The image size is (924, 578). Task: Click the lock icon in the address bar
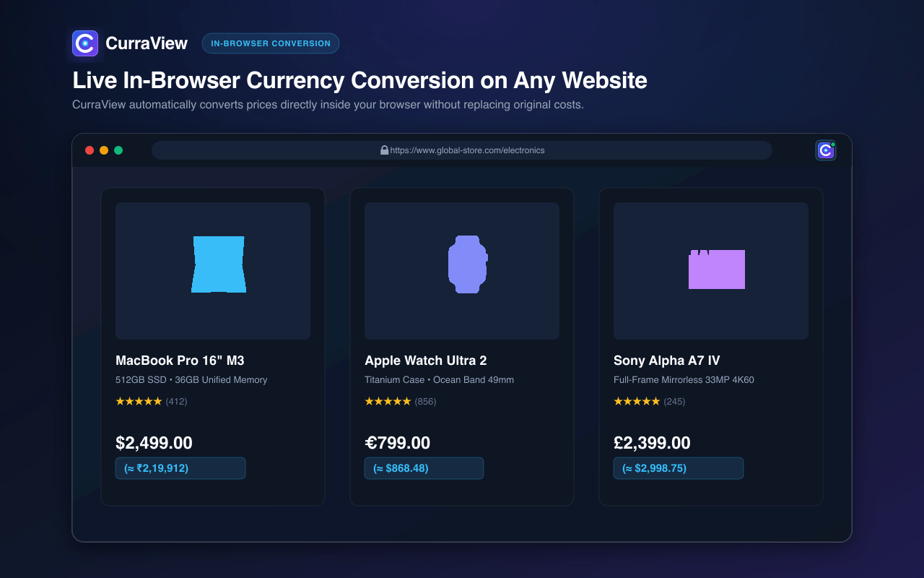click(x=385, y=150)
